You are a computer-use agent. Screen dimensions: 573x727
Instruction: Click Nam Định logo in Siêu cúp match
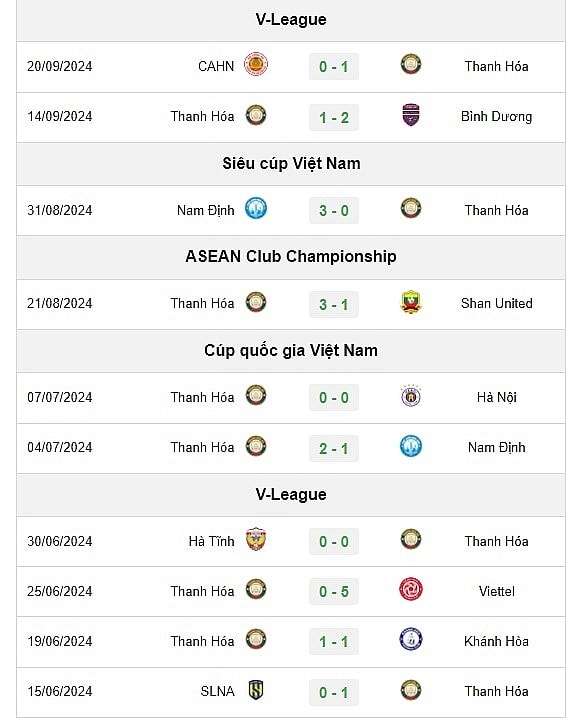(x=256, y=208)
